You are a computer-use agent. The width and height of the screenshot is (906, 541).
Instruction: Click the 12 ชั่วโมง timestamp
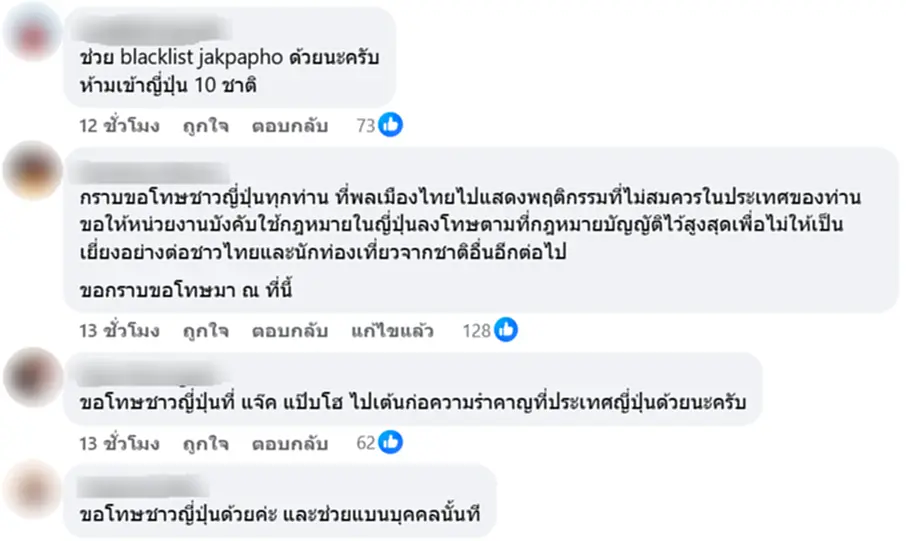click(118, 126)
